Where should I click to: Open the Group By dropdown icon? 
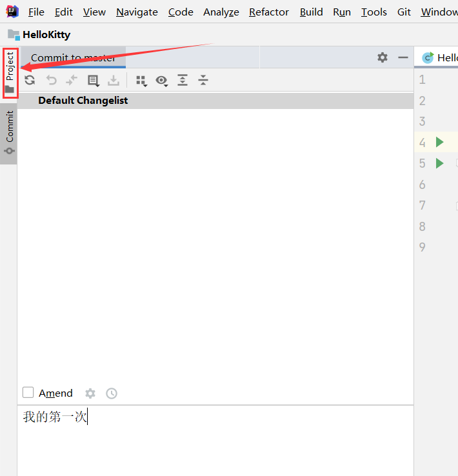click(141, 81)
